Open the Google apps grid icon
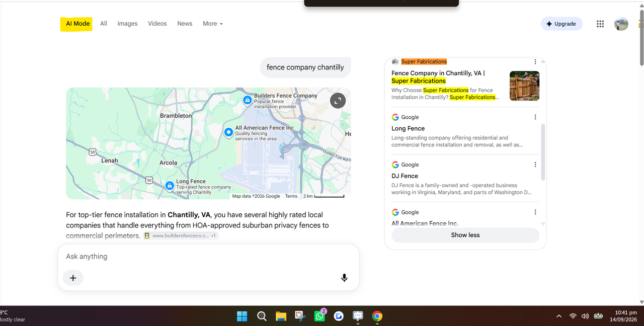This screenshot has width=644, height=326. pyautogui.click(x=600, y=24)
